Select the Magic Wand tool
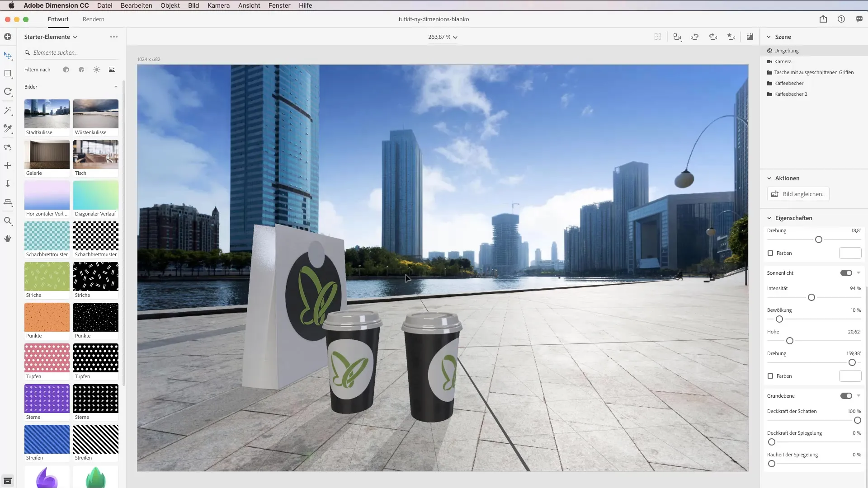Screen dimensions: 868x488 8,110
